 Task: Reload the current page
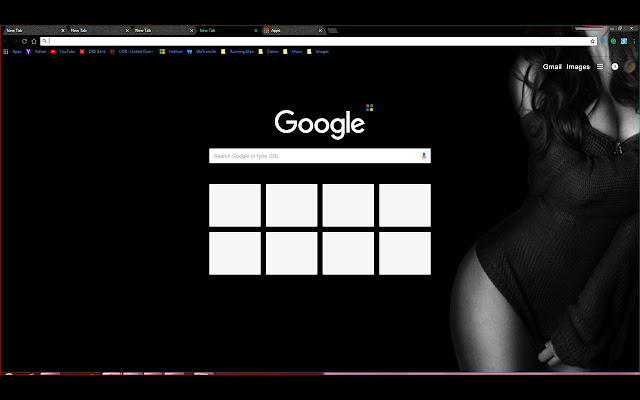tap(24, 41)
